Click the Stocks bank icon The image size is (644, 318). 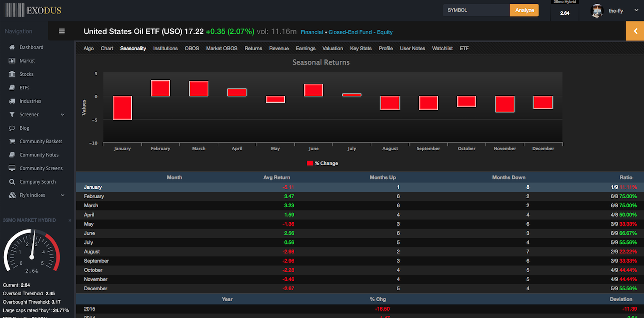click(x=12, y=74)
